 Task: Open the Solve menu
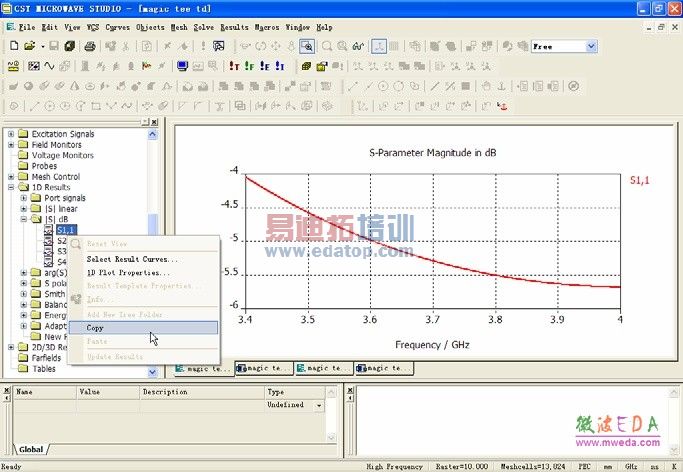pos(203,27)
